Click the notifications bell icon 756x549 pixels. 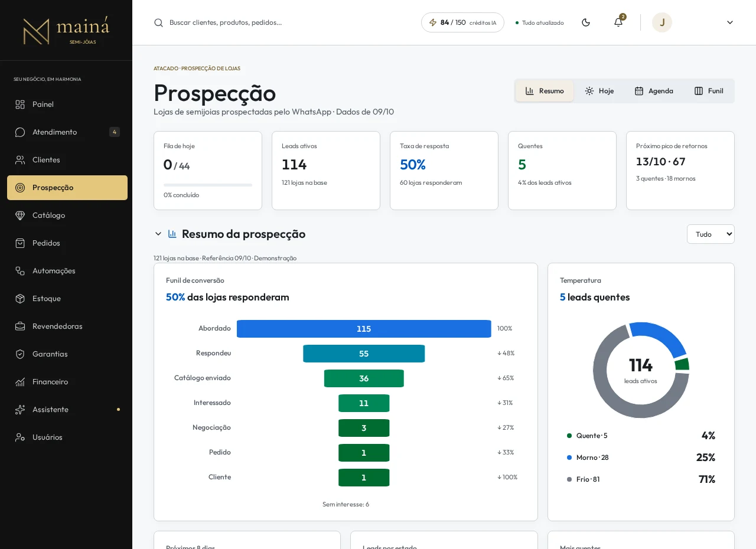[x=618, y=22]
